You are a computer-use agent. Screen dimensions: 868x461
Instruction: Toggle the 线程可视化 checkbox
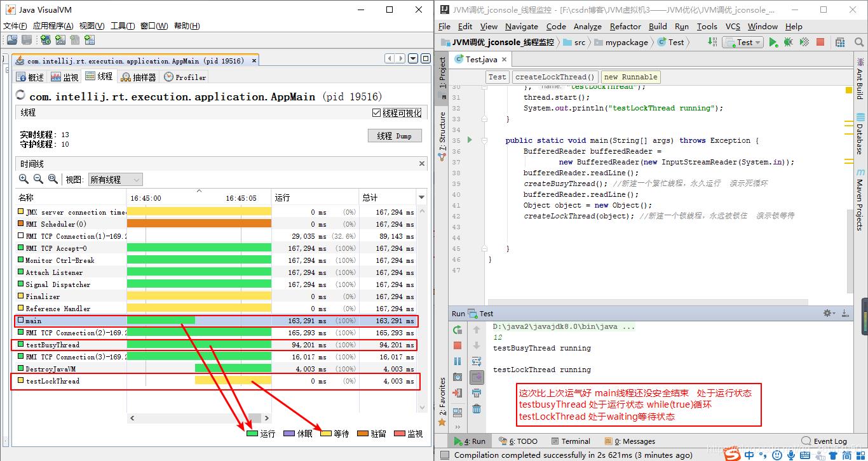pos(376,113)
